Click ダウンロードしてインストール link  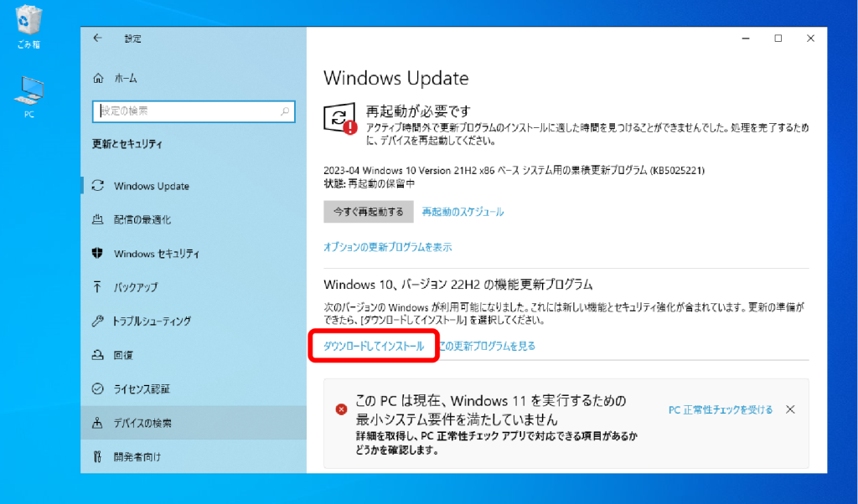374,346
